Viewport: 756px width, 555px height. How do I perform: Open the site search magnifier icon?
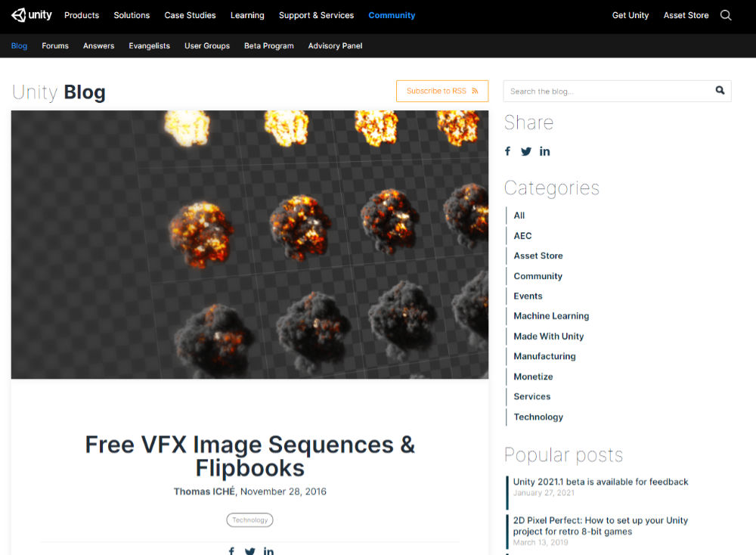point(726,15)
